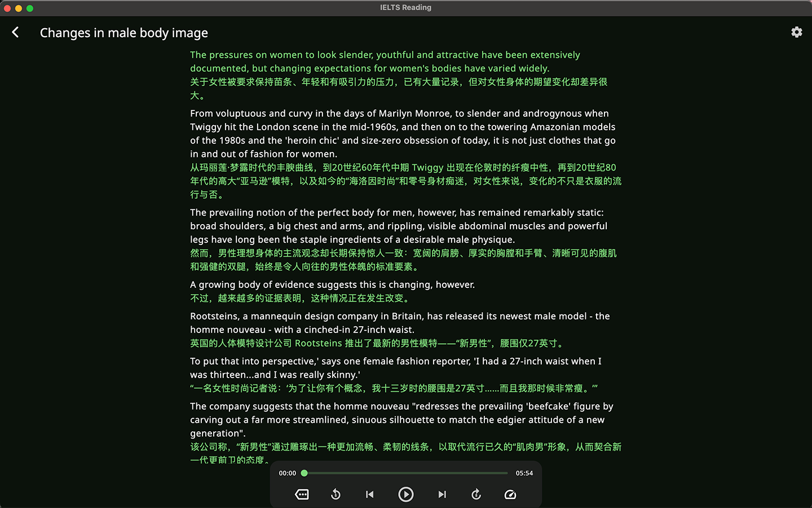Click the 'Changes in male body image' title
812x508 pixels.
(x=124, y=33)
